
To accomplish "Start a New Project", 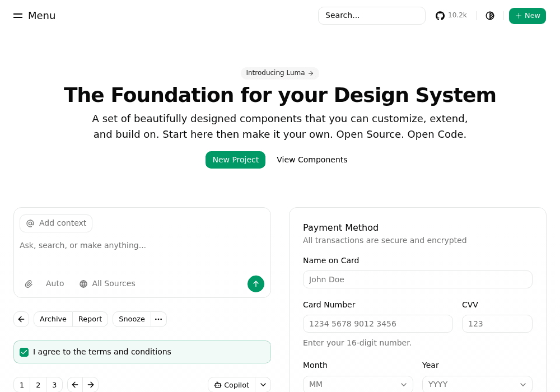I will (x=235, y=160).
